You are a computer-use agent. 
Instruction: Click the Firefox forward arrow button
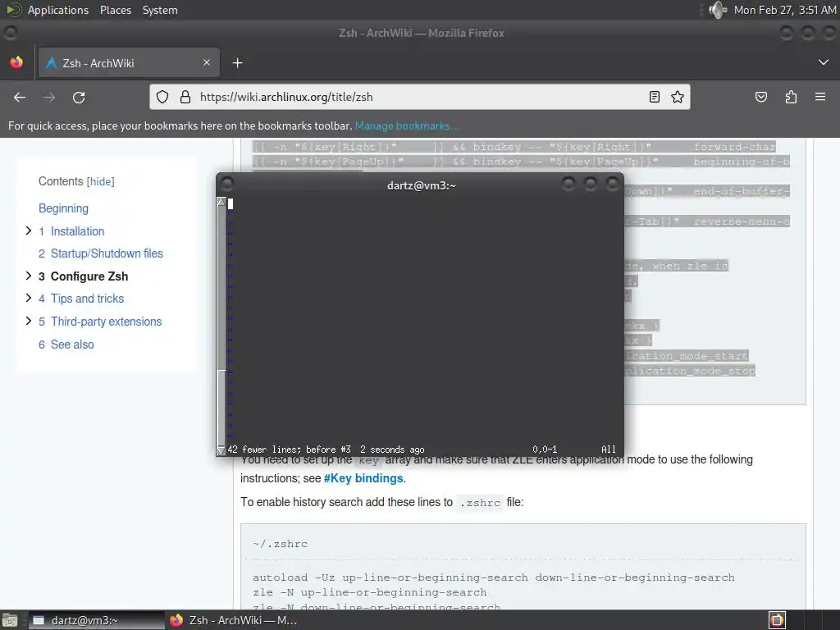pyautogui.click(x=49, y=98)
